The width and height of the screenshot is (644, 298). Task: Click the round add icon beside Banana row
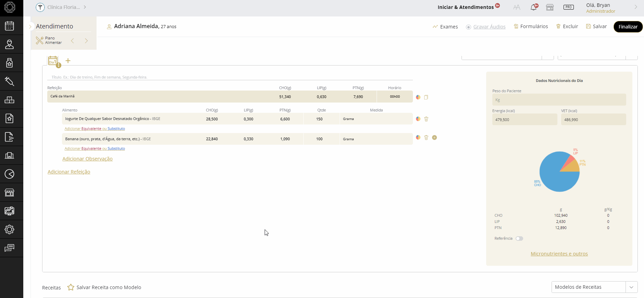coord(434,138)
